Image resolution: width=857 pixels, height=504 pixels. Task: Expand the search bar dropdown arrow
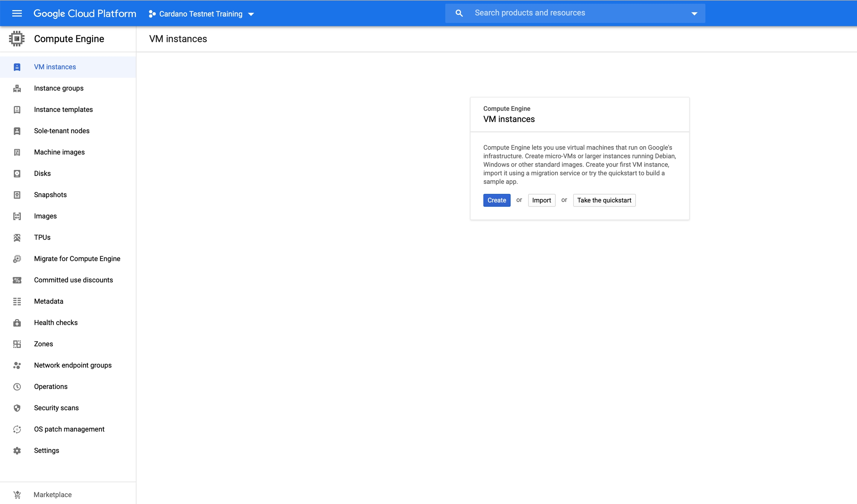694,14
